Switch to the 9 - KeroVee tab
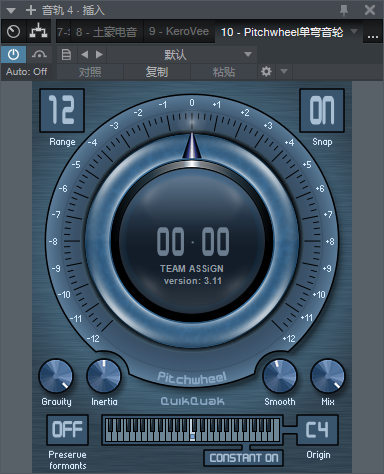Viewport: 384px width, 474px height. pyautogui.click(x=179, y=32)
